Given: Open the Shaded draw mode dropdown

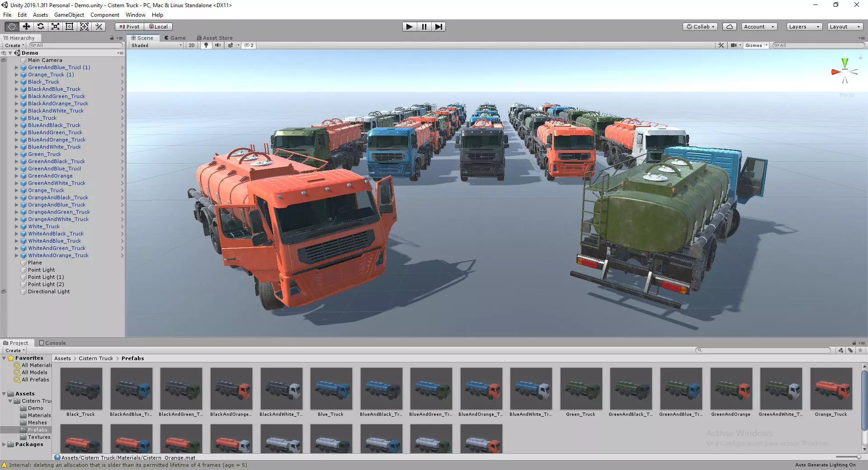Looking at the screenshot, I should 156,45.
